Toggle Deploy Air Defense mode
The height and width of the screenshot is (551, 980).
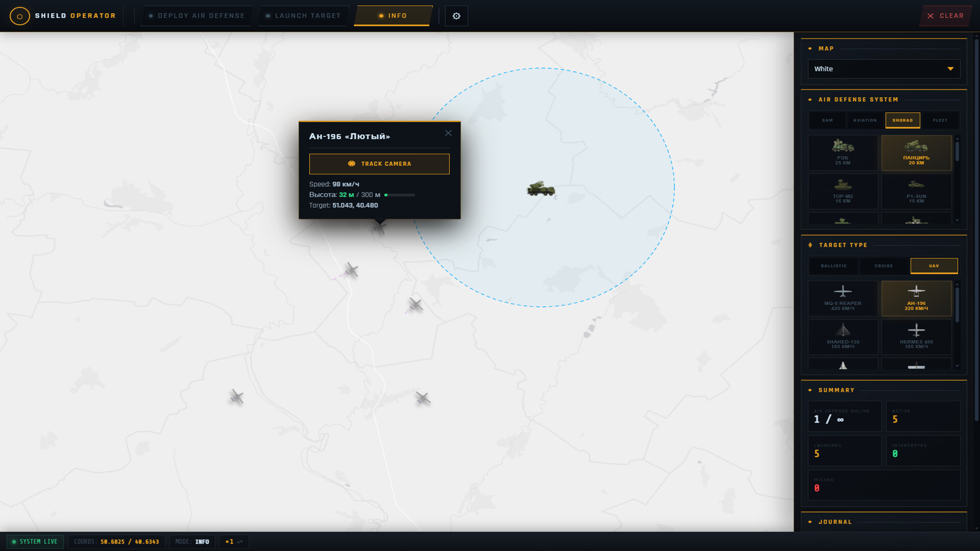coord(197,16)
